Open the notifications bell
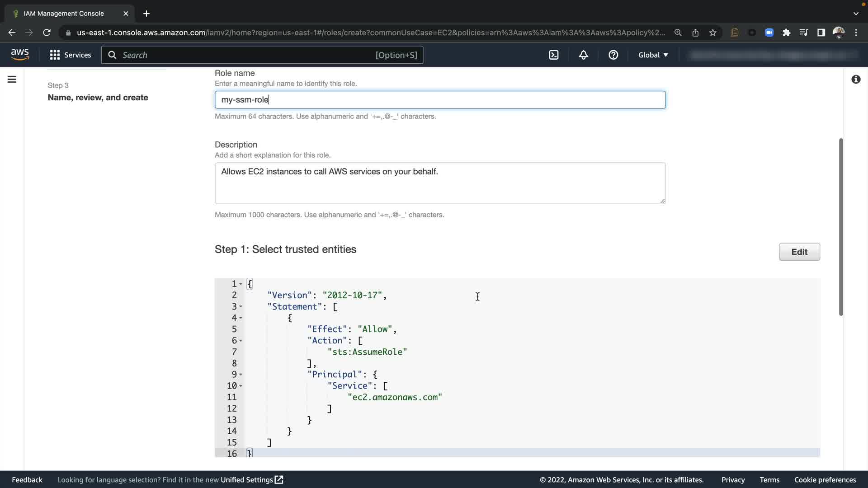 [x=584, y=55]
